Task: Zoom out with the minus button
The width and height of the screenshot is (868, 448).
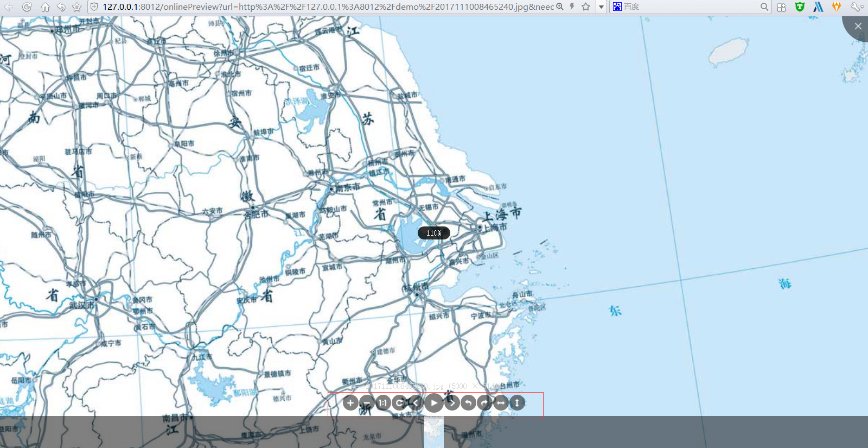Action: pyautogui.click(x=367, y=403)
